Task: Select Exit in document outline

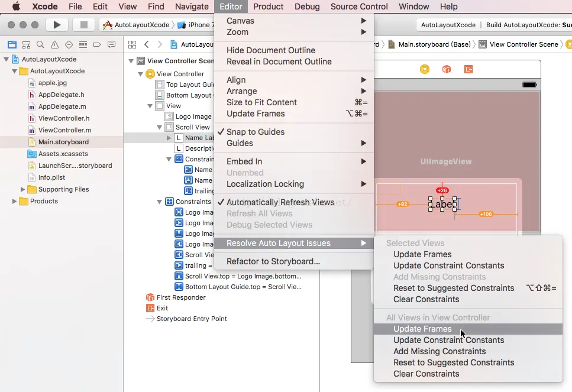Action: point(162,308)
